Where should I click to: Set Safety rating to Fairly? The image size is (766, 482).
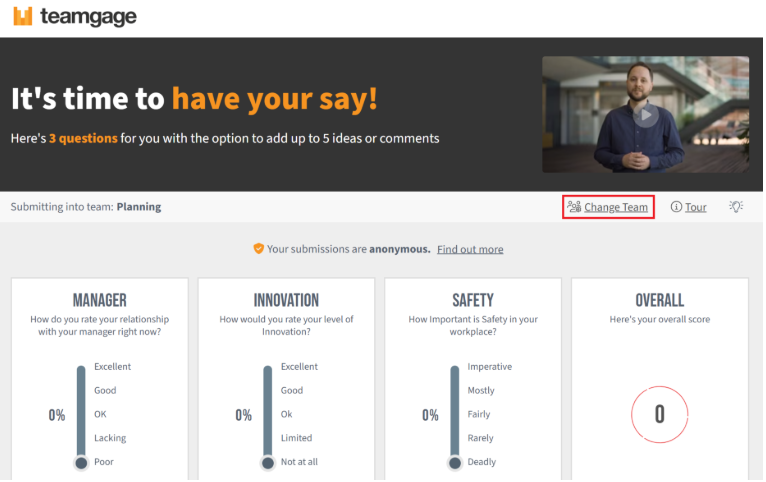click(x=480, y=414)
